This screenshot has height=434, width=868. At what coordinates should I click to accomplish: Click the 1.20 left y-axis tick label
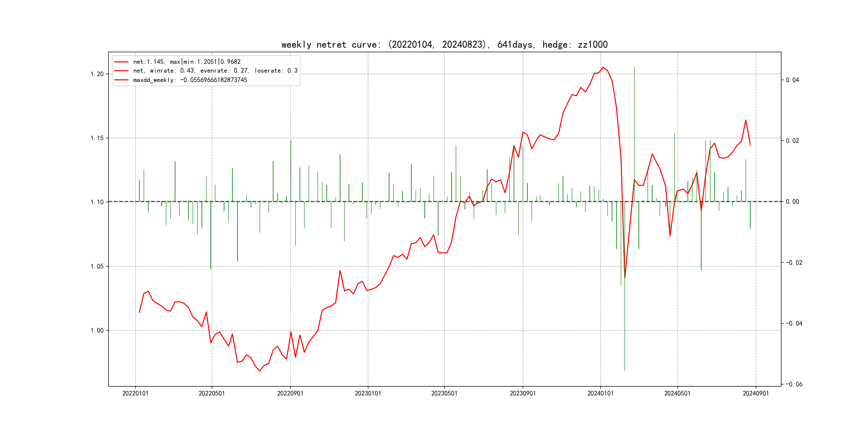tap(97, 74)
